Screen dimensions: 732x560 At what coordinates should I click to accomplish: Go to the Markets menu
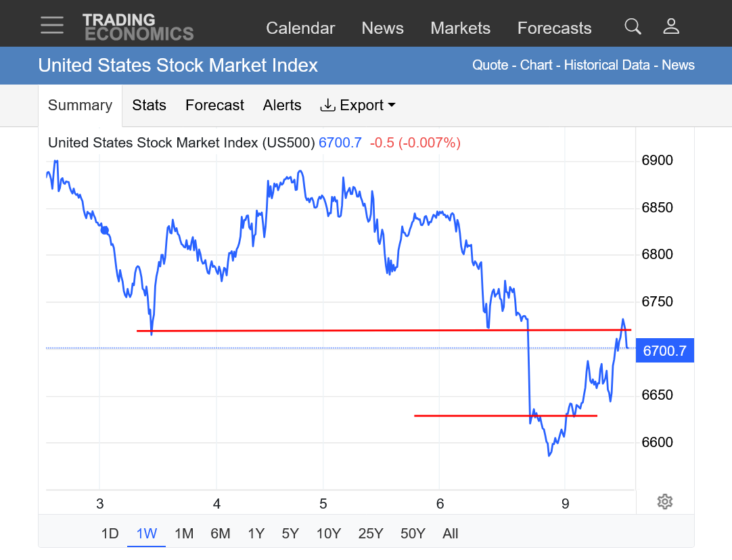click(x=460, y=28)
